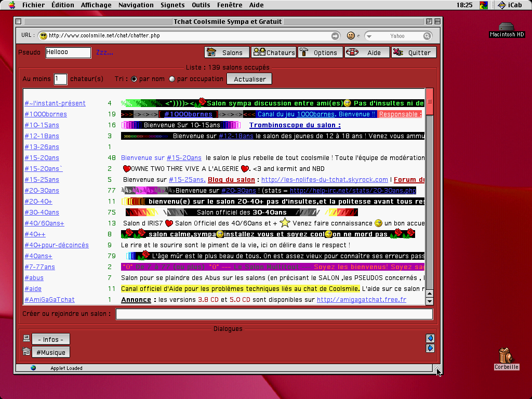Click the smiley site icon in URL field
Image resolution: width=532 pixels, height=399 pixels.
pos(43,36)
